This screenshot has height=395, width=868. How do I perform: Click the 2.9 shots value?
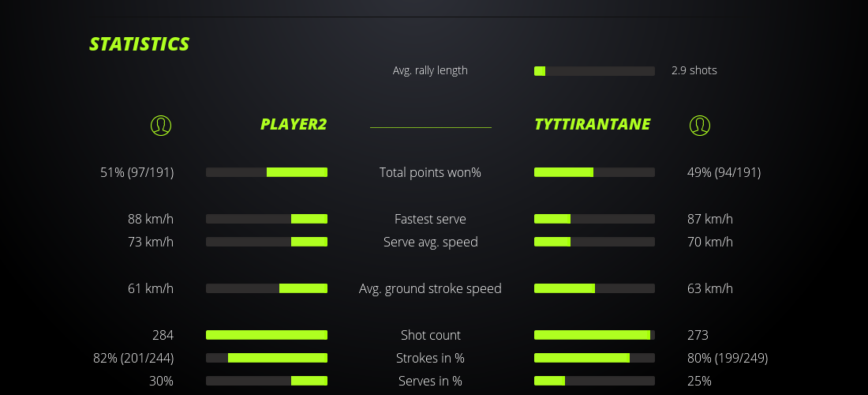[x=694, y=70]
